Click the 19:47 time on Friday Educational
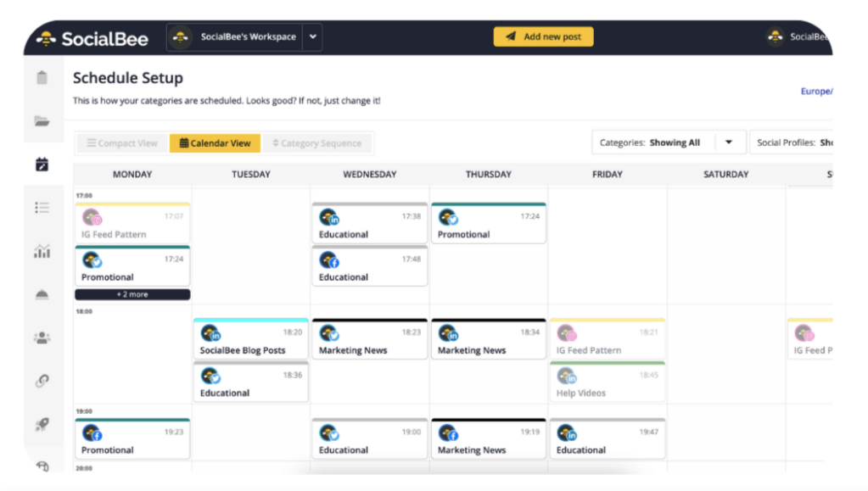Screen dimensions: 868x491 tap(649, 432)
